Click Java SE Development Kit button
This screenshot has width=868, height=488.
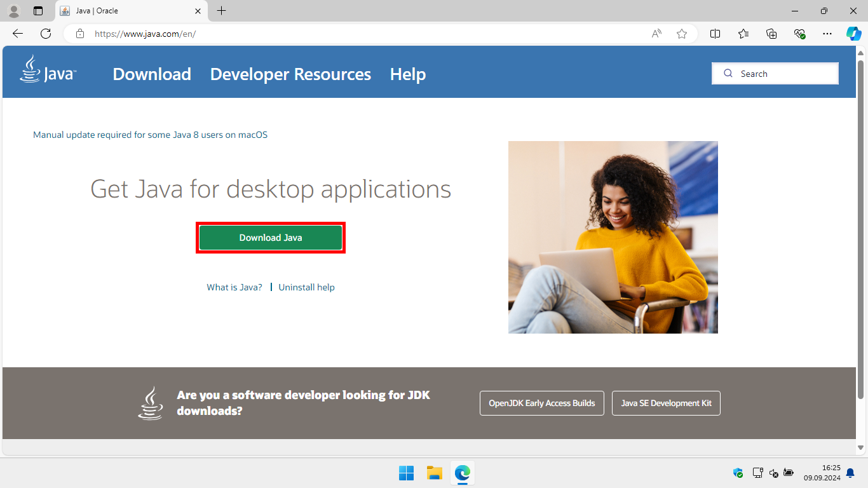666,403
